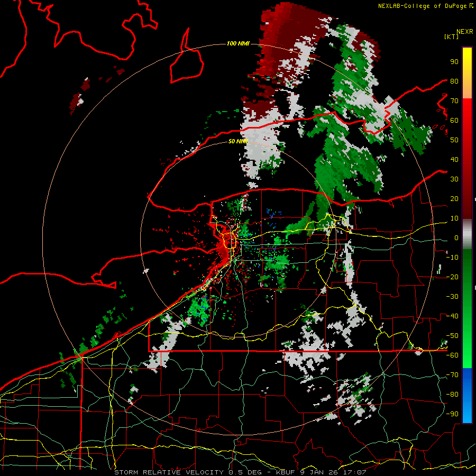The width and height of the screenshot is (476, 476).
Task: Click the positive 70 label on velocity scale
Action: point(454,101)
